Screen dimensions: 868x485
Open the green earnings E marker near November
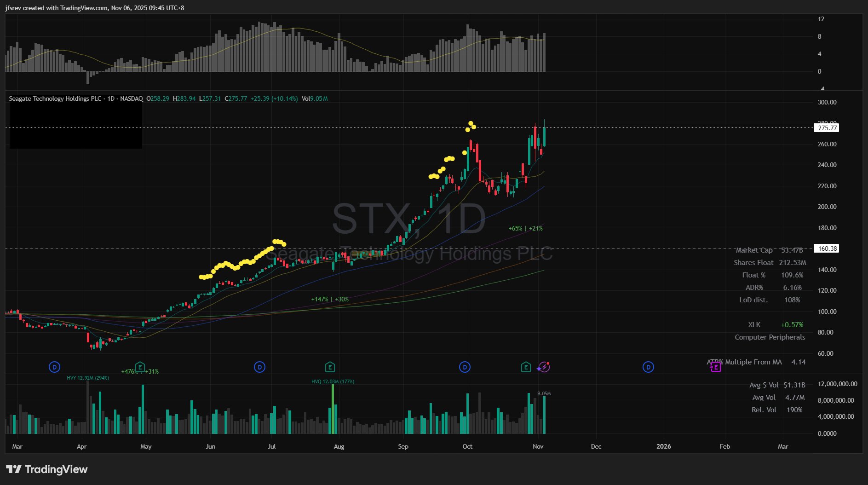[x=526, y=367]
